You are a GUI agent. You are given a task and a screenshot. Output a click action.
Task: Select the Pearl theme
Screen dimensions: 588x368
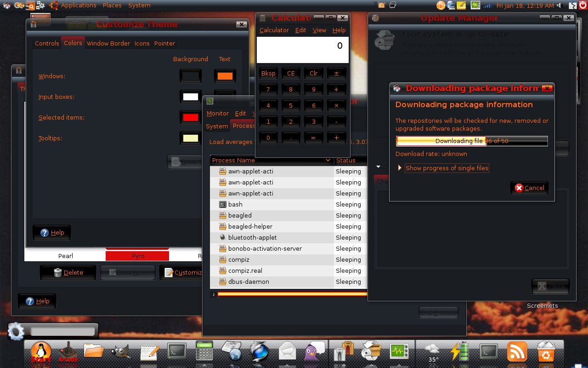65,256
